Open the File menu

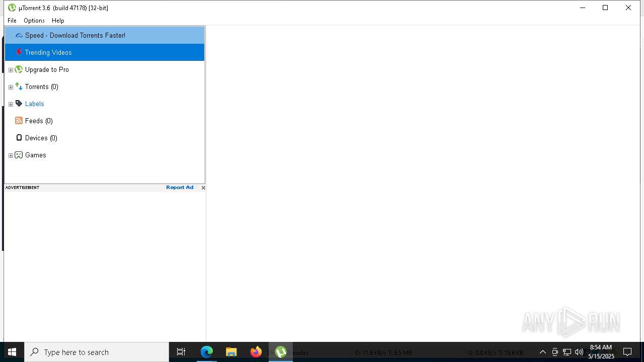tap(12, 21)
